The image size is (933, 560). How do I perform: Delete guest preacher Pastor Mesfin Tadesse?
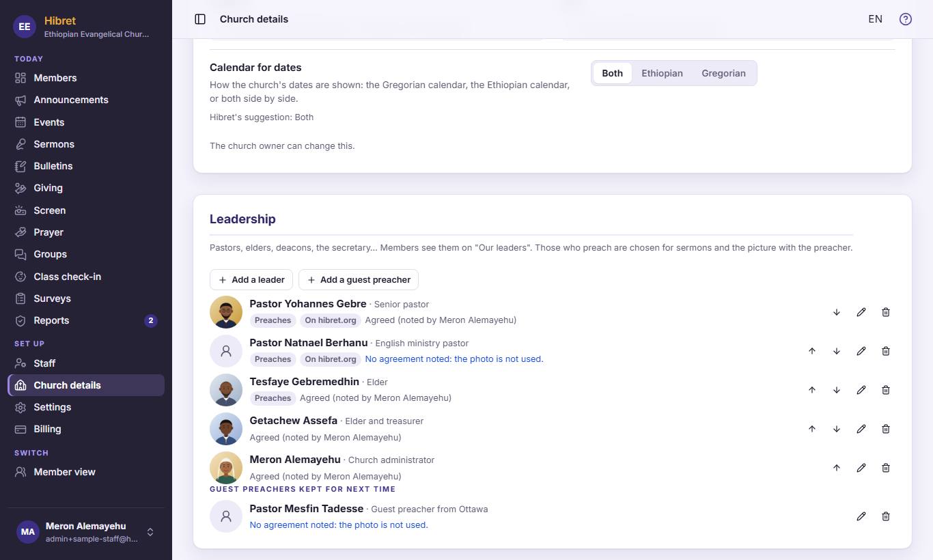[x=886, y=516]
